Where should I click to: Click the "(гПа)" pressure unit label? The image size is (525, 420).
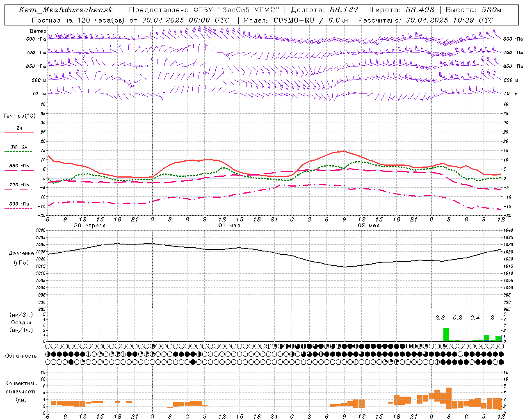pyautogui.click(x=21, y=263)
